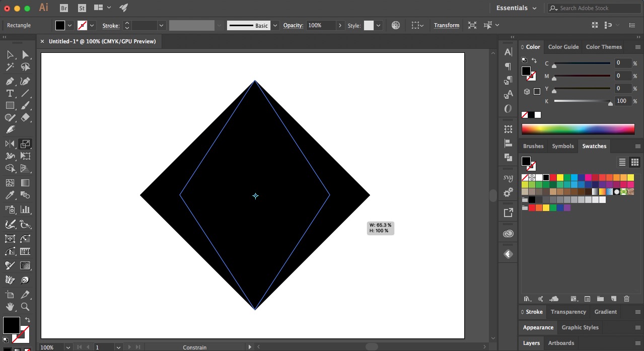Image resolution: width=644 pixels, height=351 pixels.
Task: Click the Stroke label link
Action: click(111, 25)
